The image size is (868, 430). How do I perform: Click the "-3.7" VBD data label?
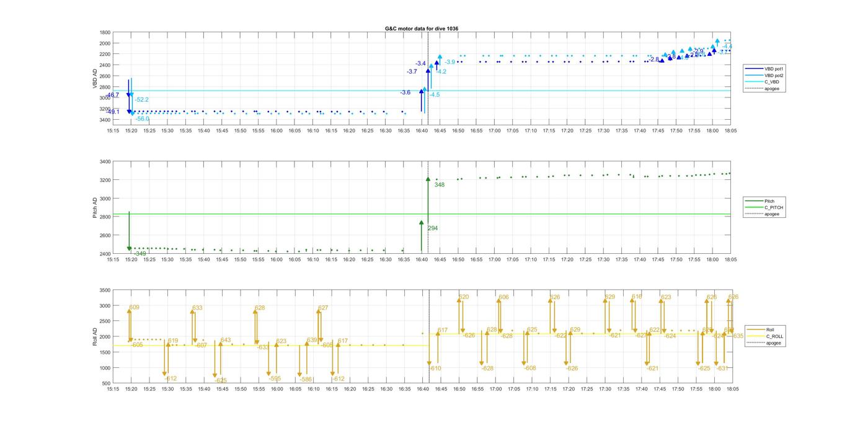(x=412, y=72)
